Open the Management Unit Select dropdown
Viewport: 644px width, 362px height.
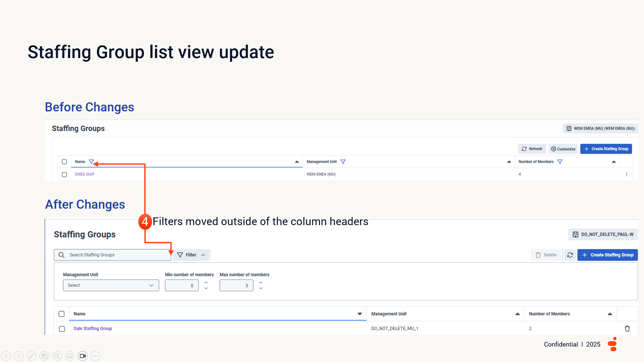(111, 286)
